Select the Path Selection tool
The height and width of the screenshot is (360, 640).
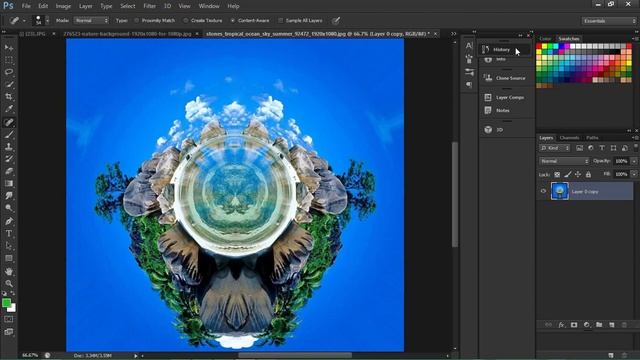coord(9,246)
